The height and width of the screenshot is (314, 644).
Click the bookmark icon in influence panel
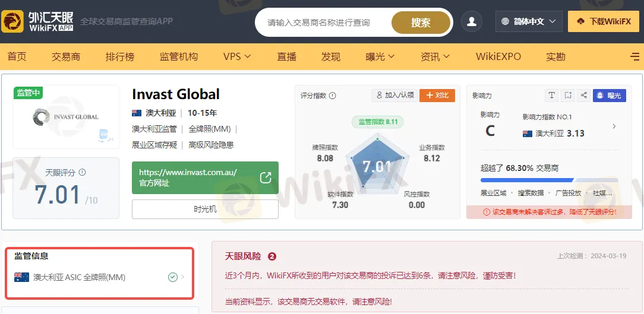568,95
